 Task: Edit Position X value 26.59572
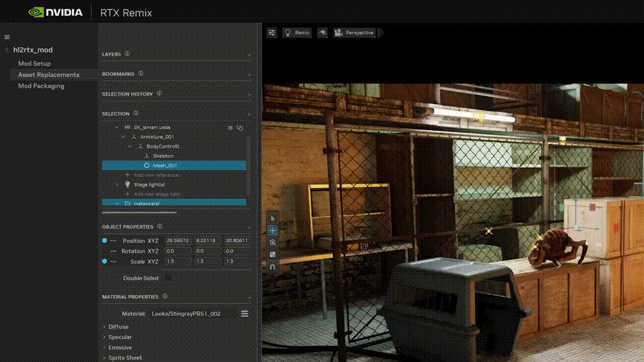pos(178,241)
